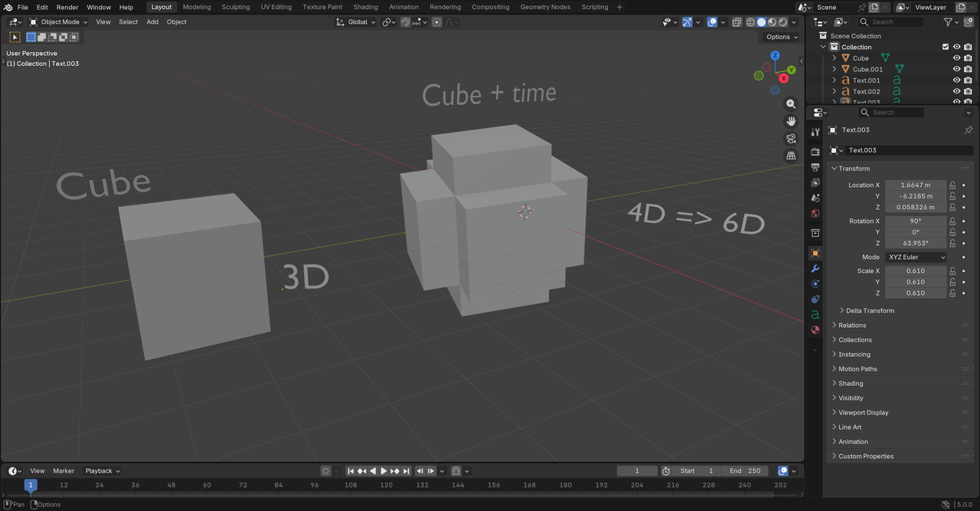This screenshot has height=511, width=980.
Task: Open Global transform orientation dropdown
Action: coord(356,22)
